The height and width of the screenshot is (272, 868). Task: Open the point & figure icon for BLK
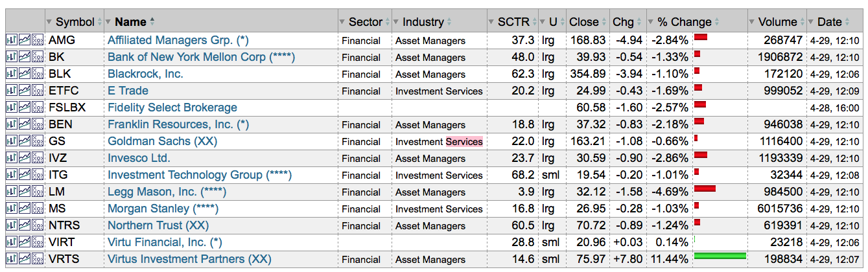coord(38,74)
